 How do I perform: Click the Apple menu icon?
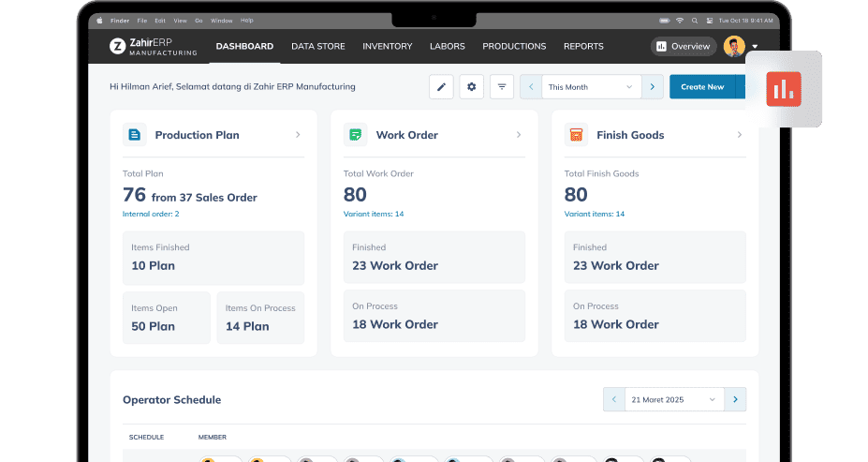click(99, 21)
